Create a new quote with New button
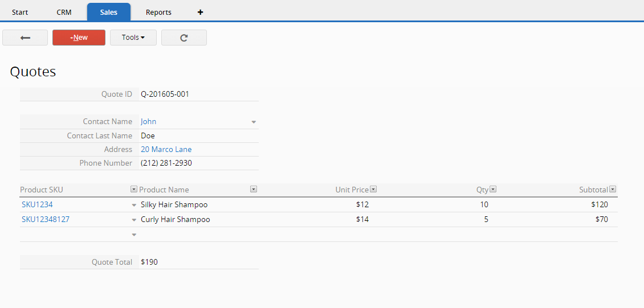644x308 pixels. tap(79, 38)
